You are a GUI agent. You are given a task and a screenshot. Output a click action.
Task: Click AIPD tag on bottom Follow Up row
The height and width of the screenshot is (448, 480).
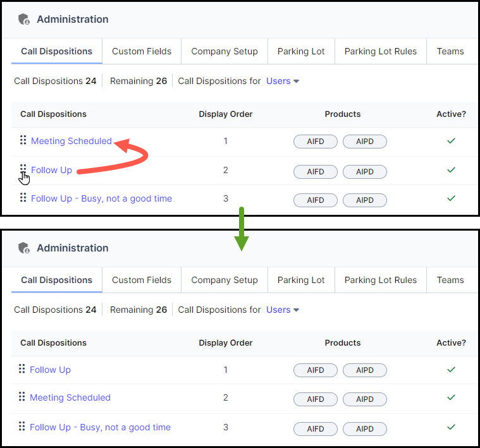[365, 370]
